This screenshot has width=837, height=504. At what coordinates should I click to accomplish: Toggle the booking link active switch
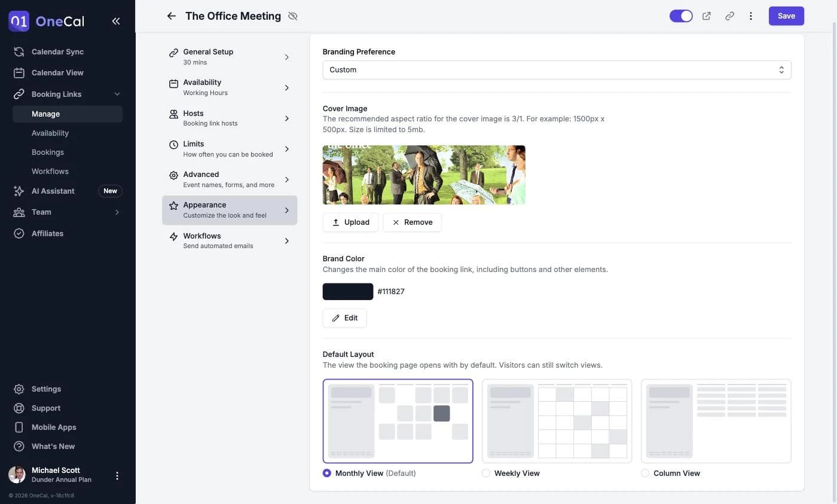coord(681,16)
